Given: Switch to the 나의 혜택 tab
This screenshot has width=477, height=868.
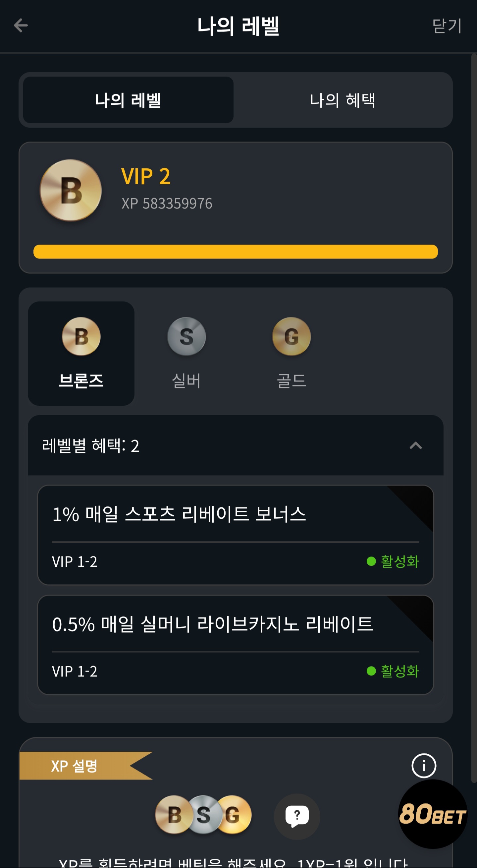Looking at the screenshot, I should click(343, 100).
